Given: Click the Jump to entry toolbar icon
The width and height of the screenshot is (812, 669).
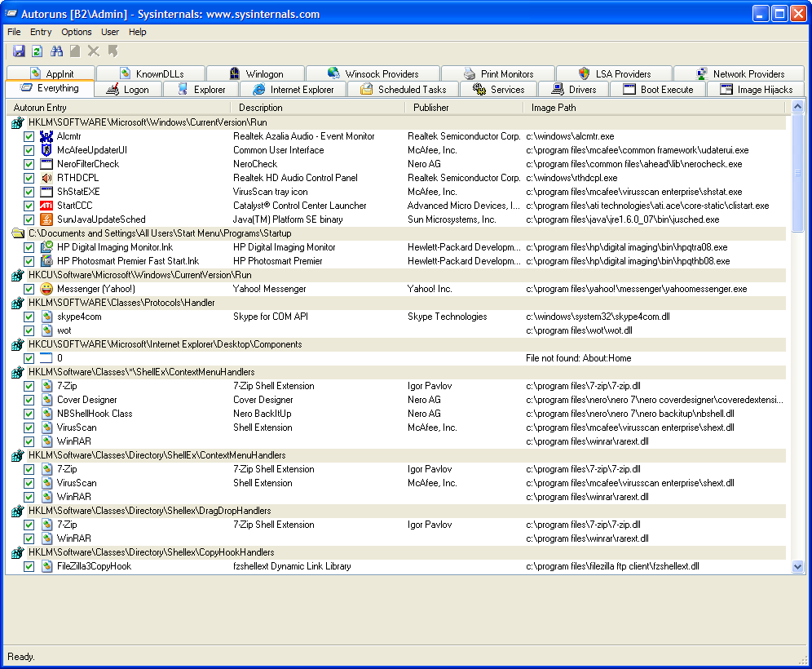Looking at the screenshot, I should [113, 51].
